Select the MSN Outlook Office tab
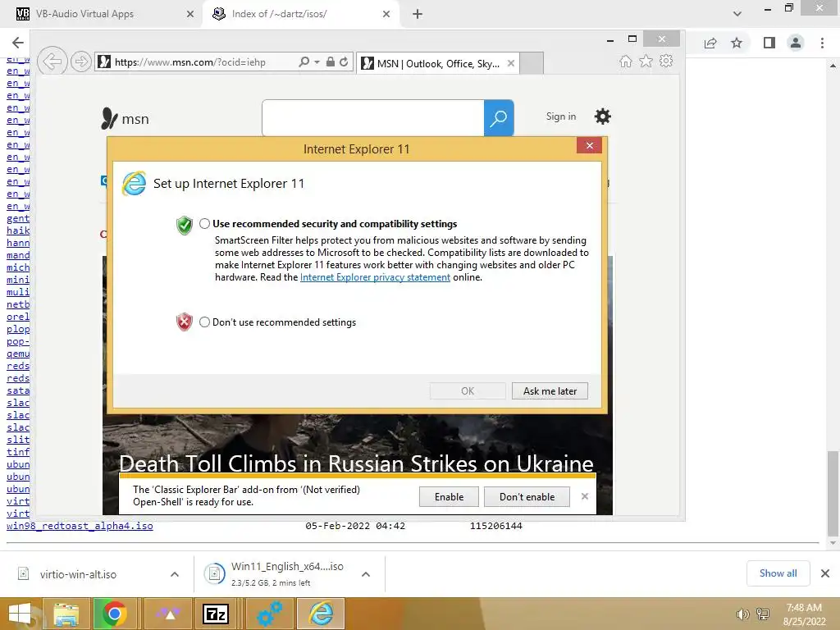 pos(438,63)
